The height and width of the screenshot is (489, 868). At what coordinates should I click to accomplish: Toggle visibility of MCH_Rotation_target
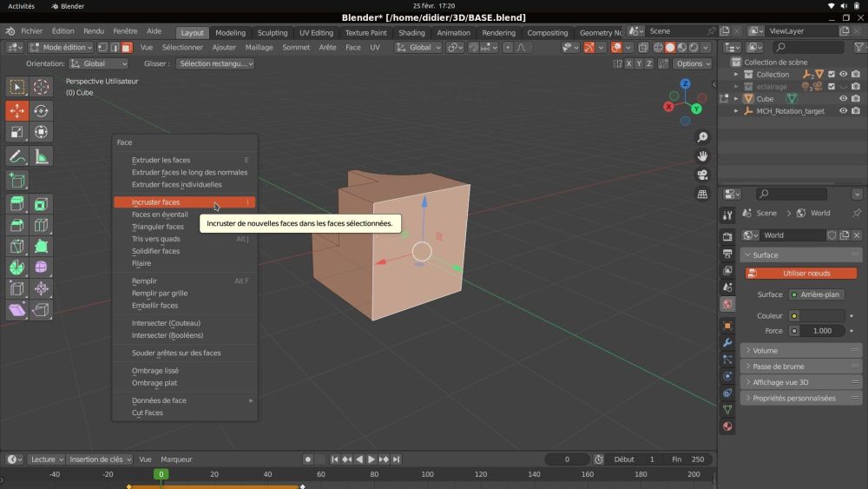(843, 111)
